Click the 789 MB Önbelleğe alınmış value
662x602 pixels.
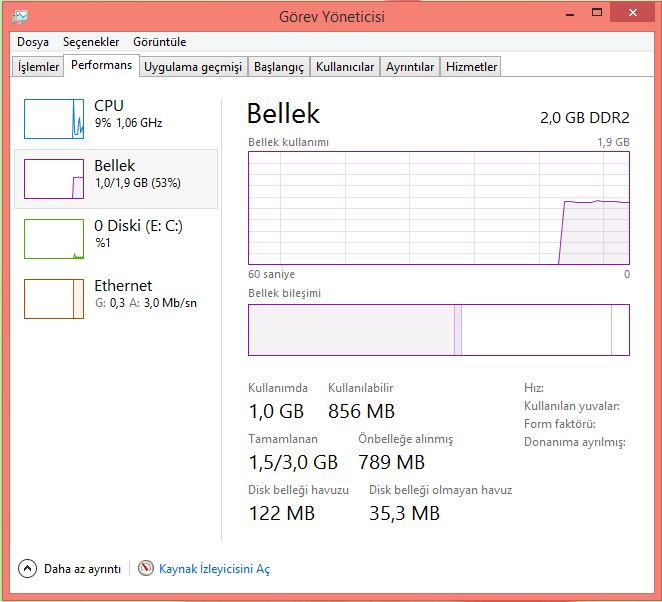(x=391, y=462)
